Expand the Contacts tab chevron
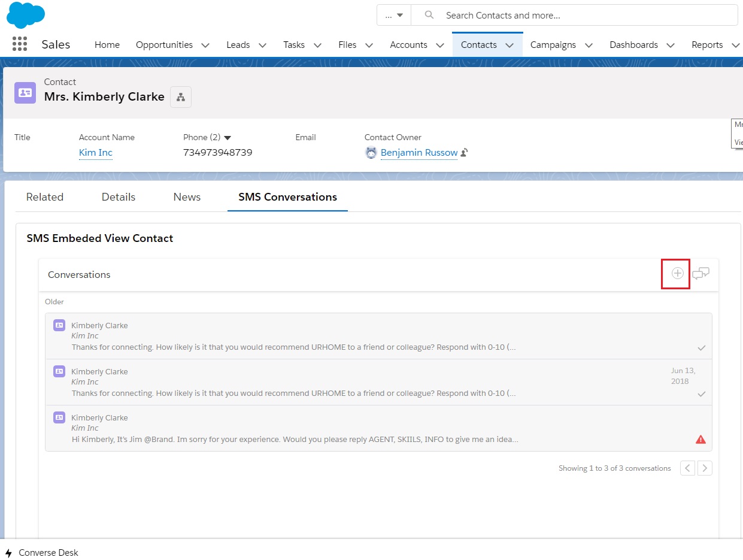This screenshot has height=560, width=743. pos(510,45)
